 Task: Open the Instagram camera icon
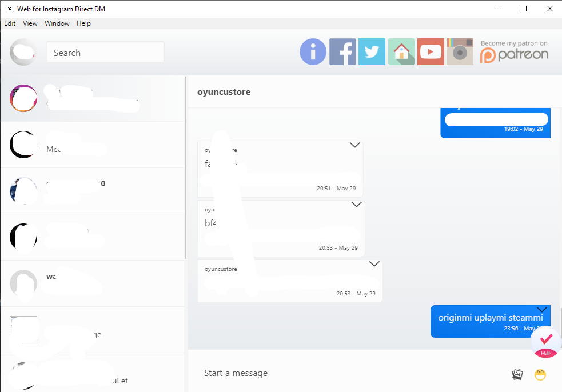tap(460, 52)
